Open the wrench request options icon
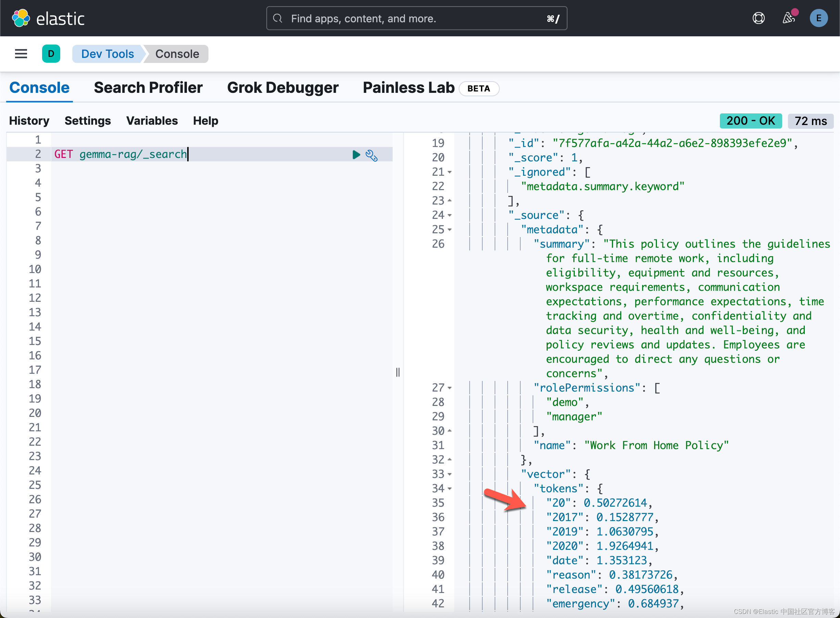The image size is (840, 618). pos(372,155)
